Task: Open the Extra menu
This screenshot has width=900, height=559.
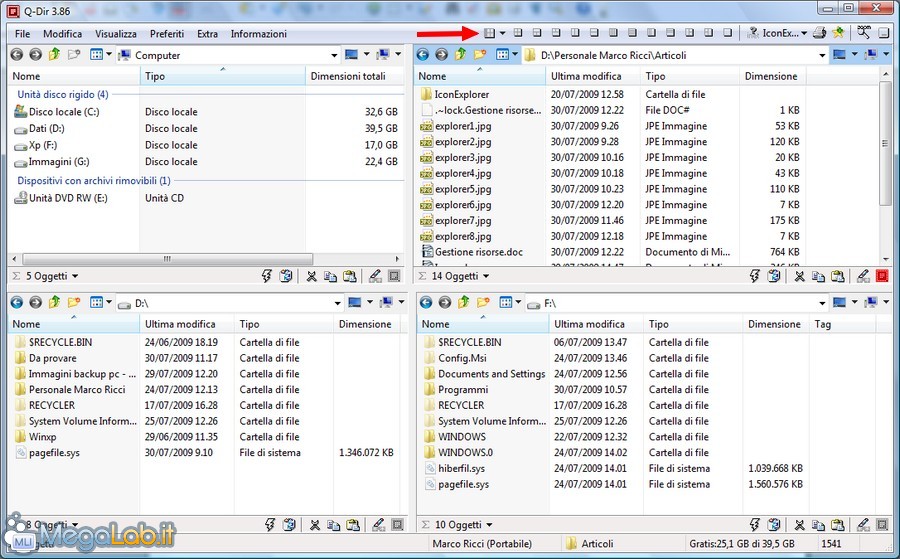Action: click(207, 34)
